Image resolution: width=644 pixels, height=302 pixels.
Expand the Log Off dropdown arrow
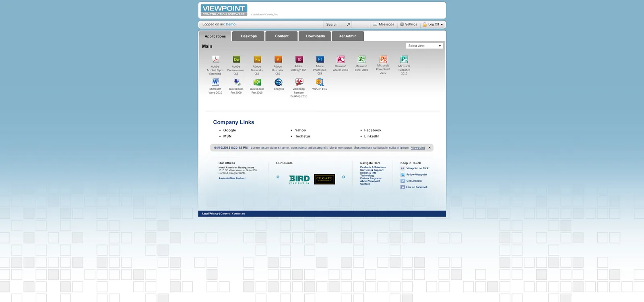pos(442,25)
